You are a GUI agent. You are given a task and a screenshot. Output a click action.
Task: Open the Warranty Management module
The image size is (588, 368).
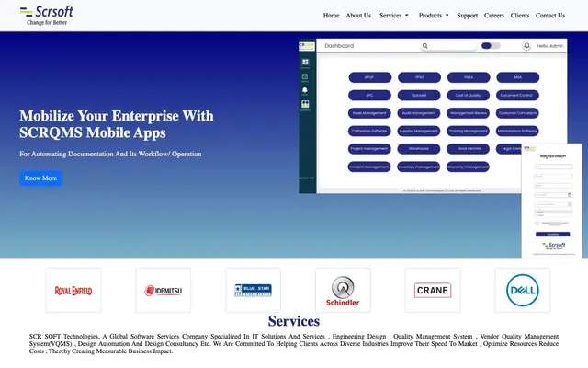(468, 167)
